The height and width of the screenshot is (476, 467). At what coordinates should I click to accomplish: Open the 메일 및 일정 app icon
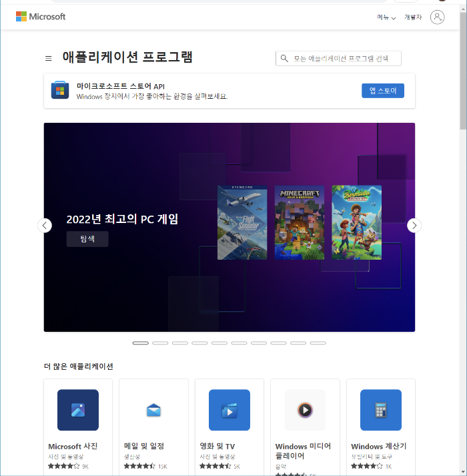[153, 410]
